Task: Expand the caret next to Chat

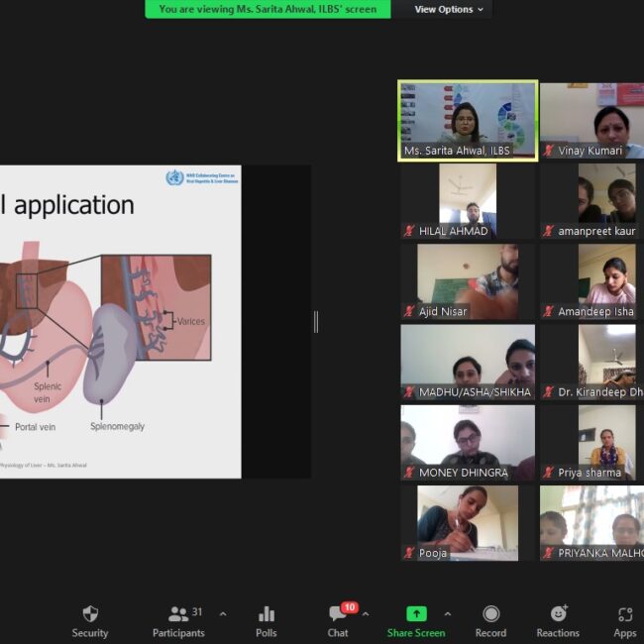Action: point(366,614)
